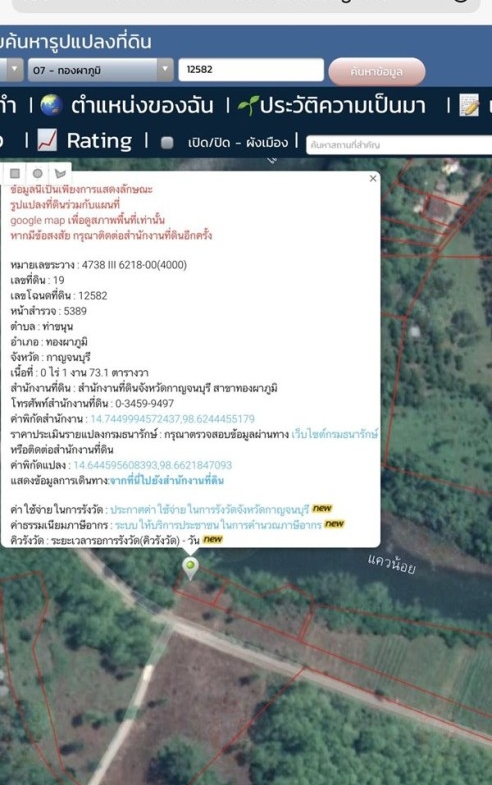Click the globe icon for my location
Screen dimensions: 492x785
click(51, 105)
